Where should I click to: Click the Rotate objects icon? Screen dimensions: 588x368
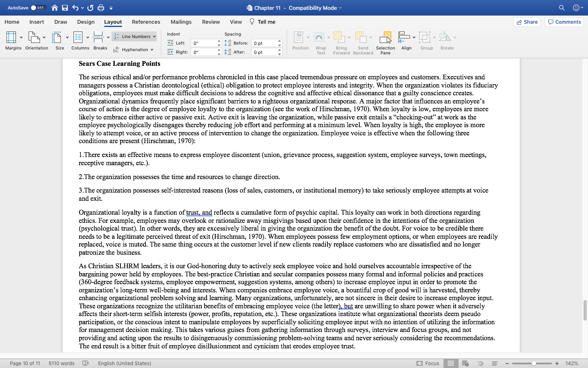point(445,37)
